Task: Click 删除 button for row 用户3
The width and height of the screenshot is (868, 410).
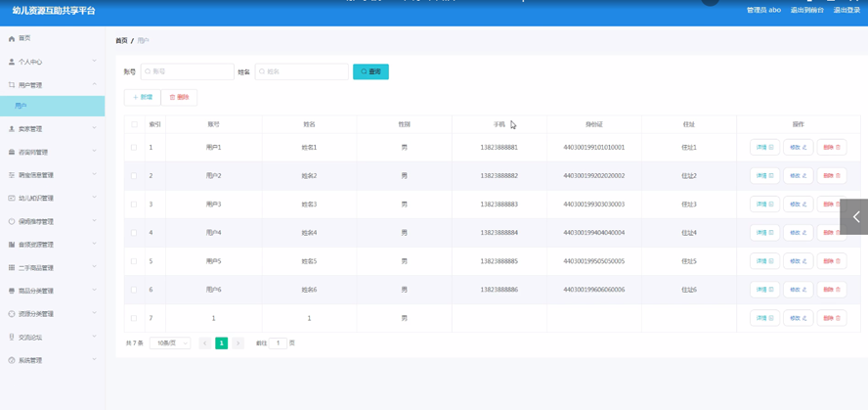Action: click(x=831, y=205)
